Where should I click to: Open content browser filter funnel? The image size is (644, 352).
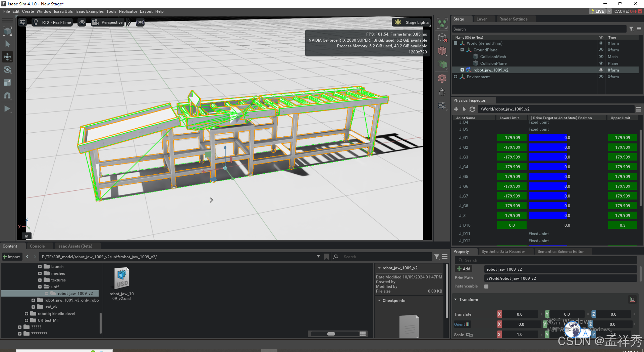(x=437, y=257)
